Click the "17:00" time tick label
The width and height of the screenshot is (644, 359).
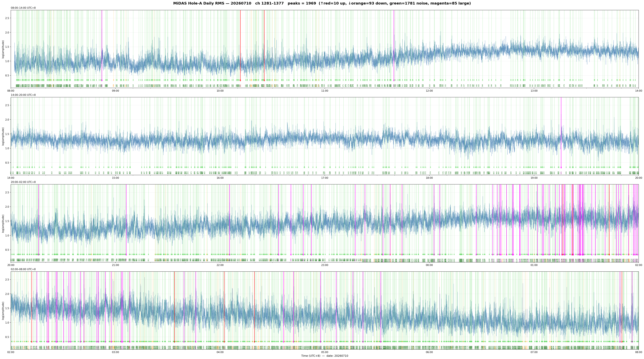325,178
